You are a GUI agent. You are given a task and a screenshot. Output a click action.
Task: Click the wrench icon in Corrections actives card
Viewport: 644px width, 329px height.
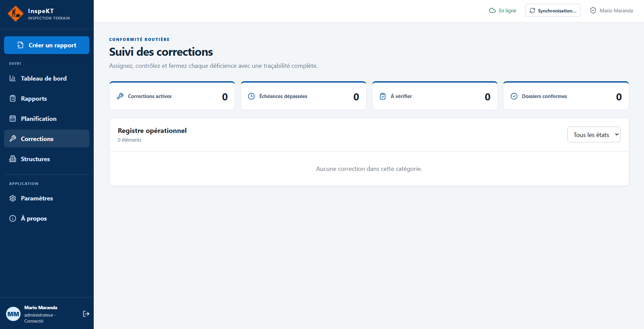(120, 96)
